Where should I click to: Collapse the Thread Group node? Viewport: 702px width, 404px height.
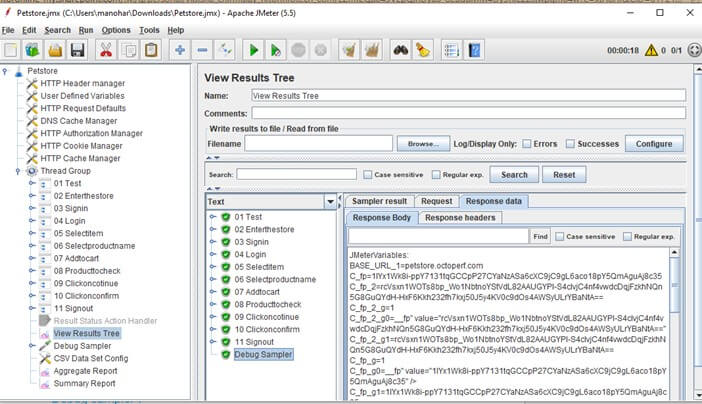click(18, 171)
